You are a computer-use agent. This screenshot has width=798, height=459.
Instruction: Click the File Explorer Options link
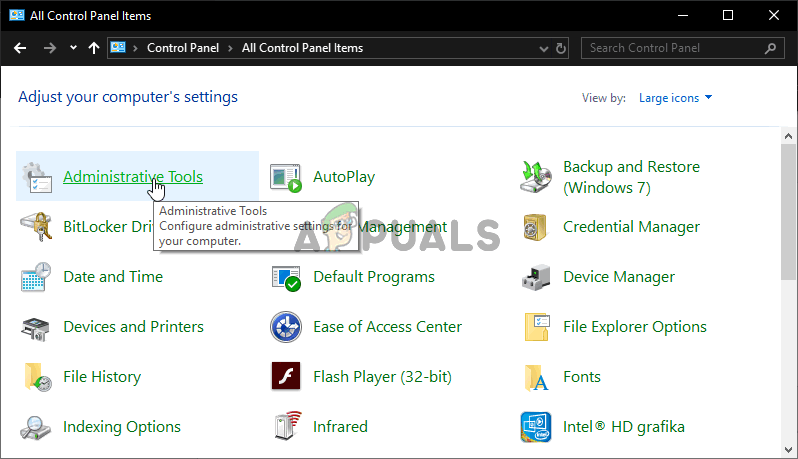(635, 327)
